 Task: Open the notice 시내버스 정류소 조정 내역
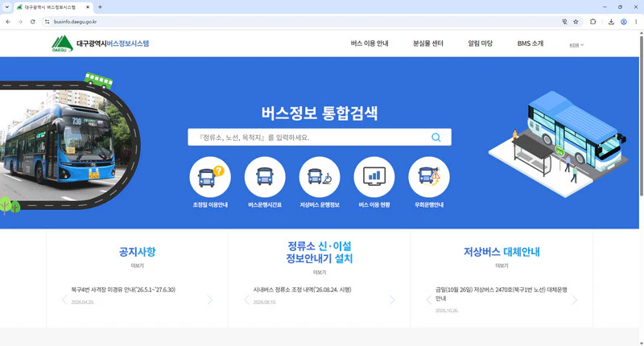click(303, 290)
